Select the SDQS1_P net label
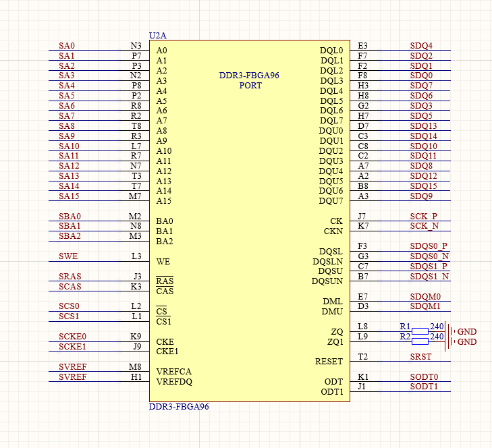492x448 pixels. (x=429, y=267)
